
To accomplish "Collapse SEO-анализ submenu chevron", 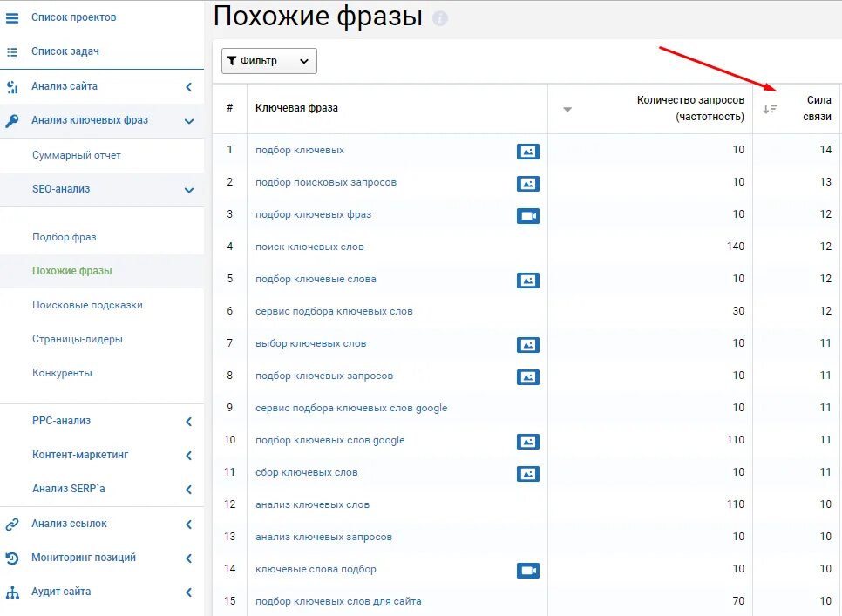I will coord(189,190).
